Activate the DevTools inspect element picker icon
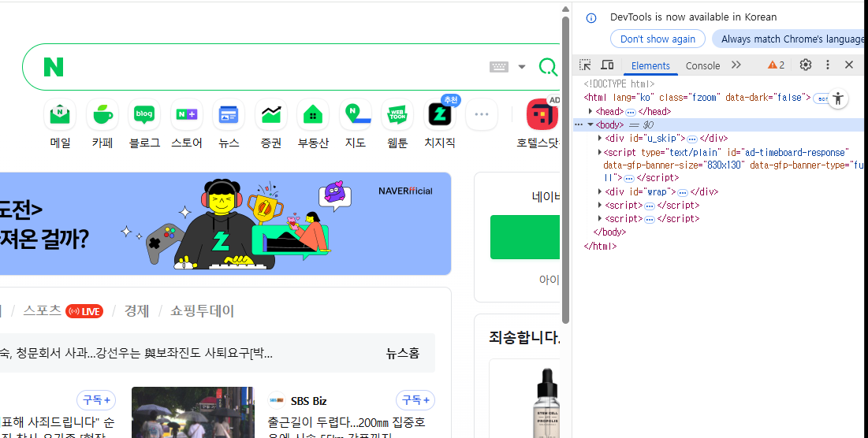868x438 pixels. [x=585, y=65]
